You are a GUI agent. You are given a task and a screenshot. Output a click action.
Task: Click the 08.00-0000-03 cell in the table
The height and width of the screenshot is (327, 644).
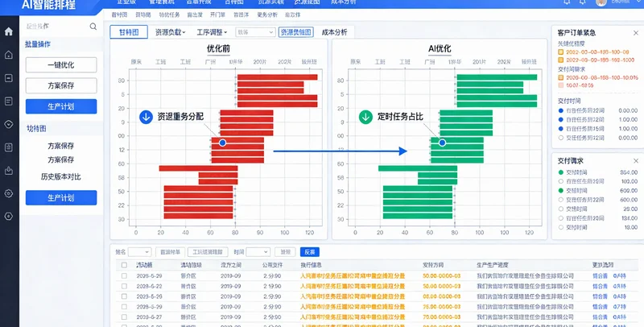point(441,296)
